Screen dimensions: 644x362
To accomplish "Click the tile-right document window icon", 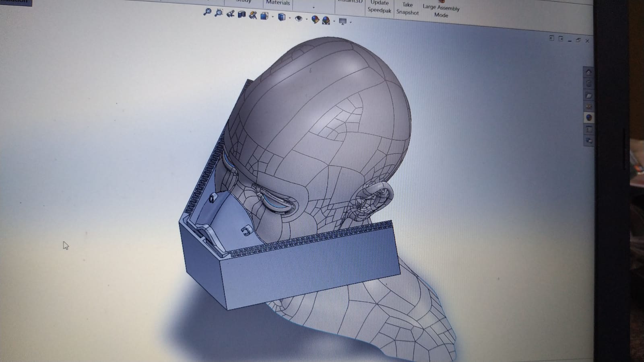I will (x=561, y=39).
